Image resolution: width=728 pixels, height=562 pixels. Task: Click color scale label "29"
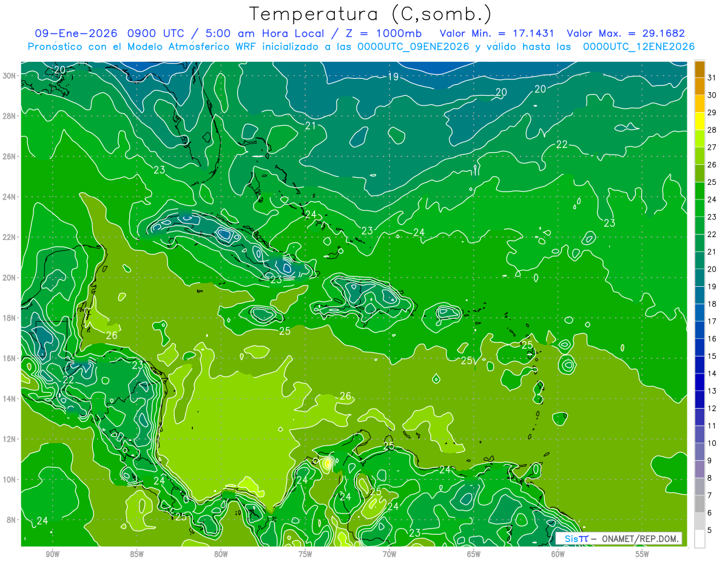(x=712, y=112)
